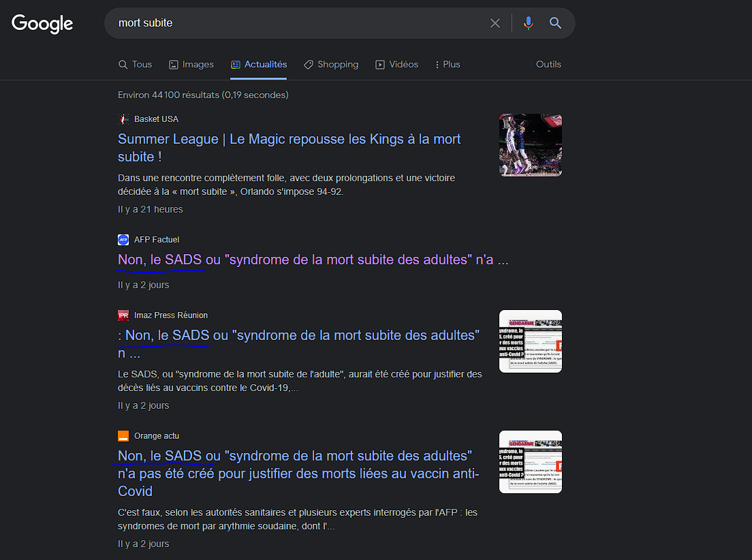Click the 'Il y a 21 heures' timestamp

[x=151, y=209]
